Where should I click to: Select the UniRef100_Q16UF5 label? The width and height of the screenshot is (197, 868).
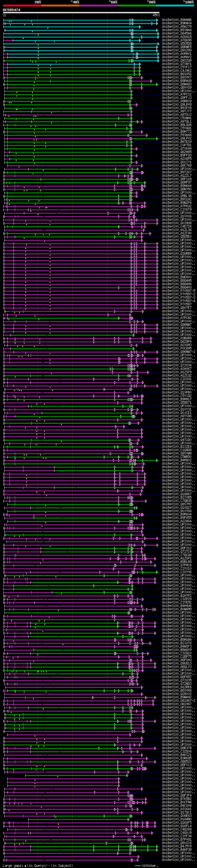tap(177, 822)
